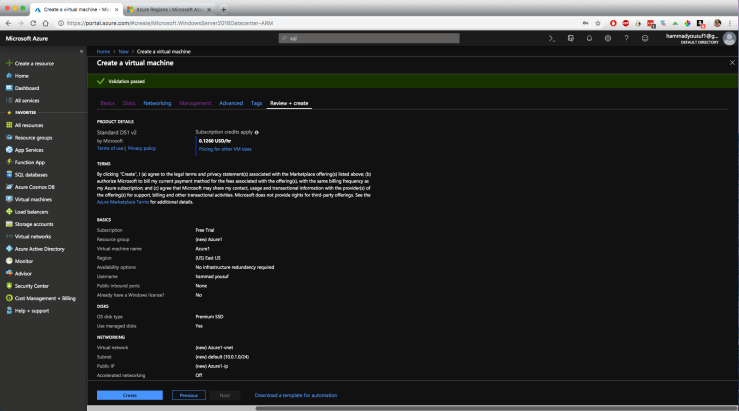Click the help question mark icon
739x411 pixels.
pos(627,38)
